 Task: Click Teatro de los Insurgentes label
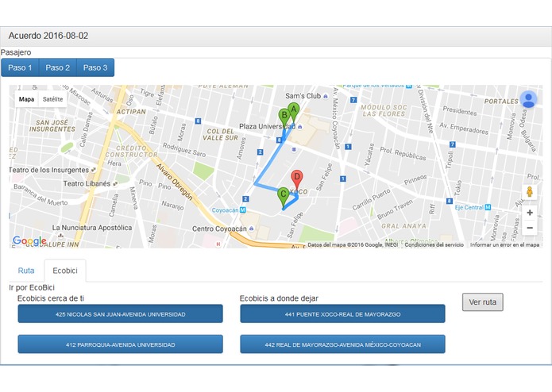coord(49,170)
